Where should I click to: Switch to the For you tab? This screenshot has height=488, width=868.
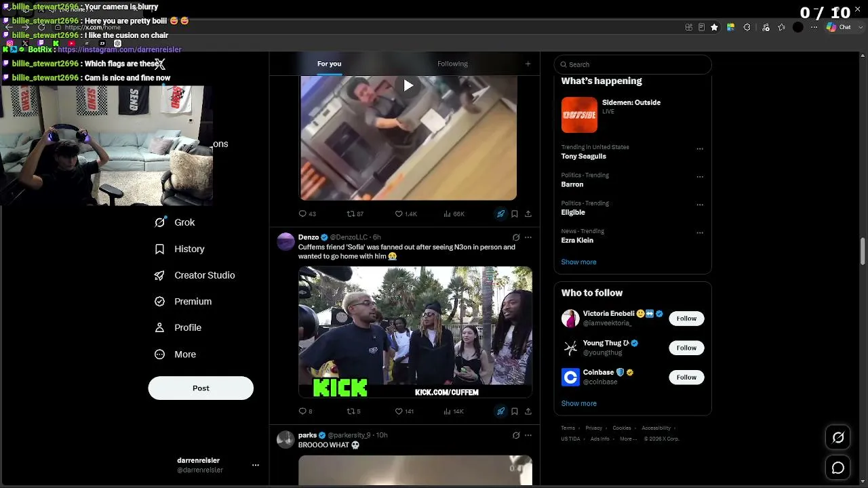tap(330, 64)
